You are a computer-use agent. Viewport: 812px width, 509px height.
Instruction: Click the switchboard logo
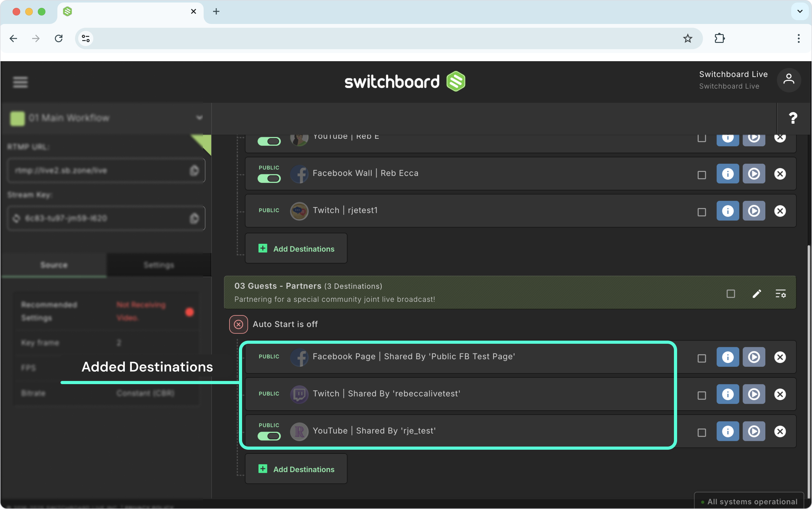(405, 81)
